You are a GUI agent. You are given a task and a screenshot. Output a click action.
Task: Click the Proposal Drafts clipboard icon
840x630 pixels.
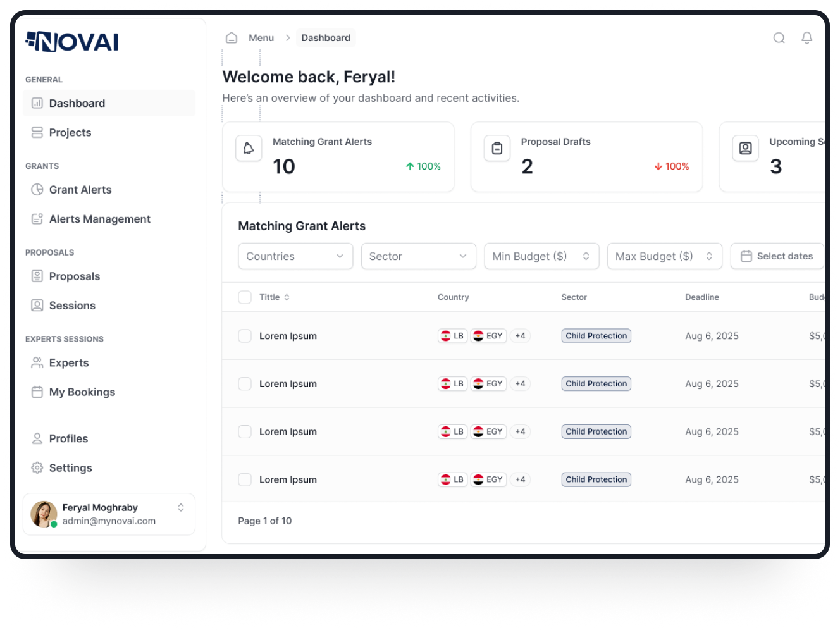[497, 148]
